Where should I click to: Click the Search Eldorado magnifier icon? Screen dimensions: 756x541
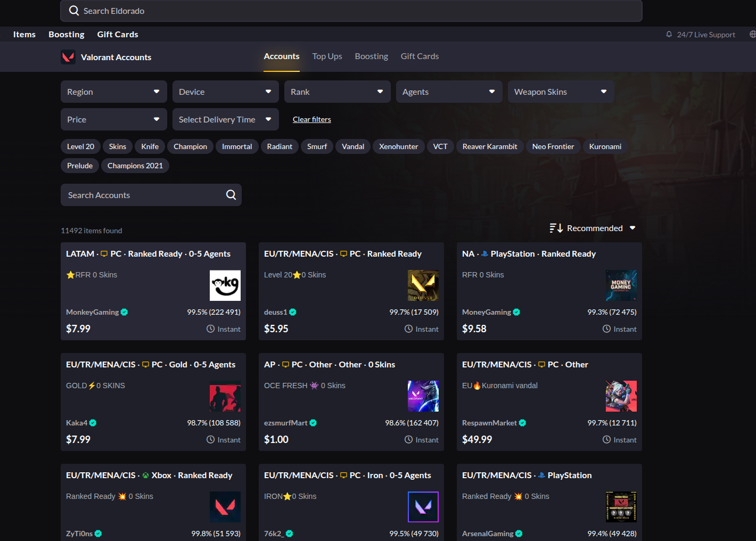(74, 11)
